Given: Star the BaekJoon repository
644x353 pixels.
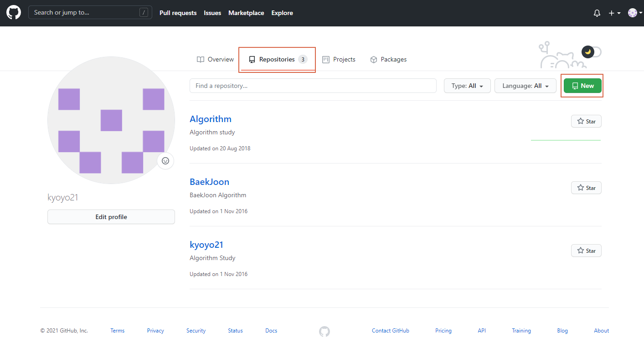Looking at the screenshot, I should click(586, 188).
